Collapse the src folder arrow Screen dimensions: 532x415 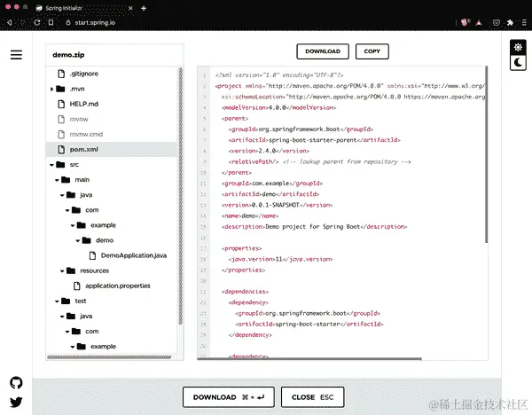pyautogui.click(x=52, y=165)
